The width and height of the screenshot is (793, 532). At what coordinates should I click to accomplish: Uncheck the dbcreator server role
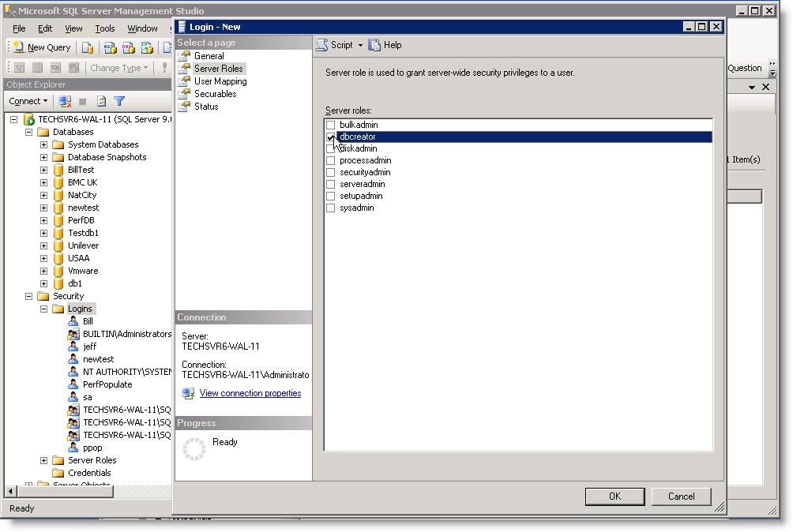tap(331, 137)
